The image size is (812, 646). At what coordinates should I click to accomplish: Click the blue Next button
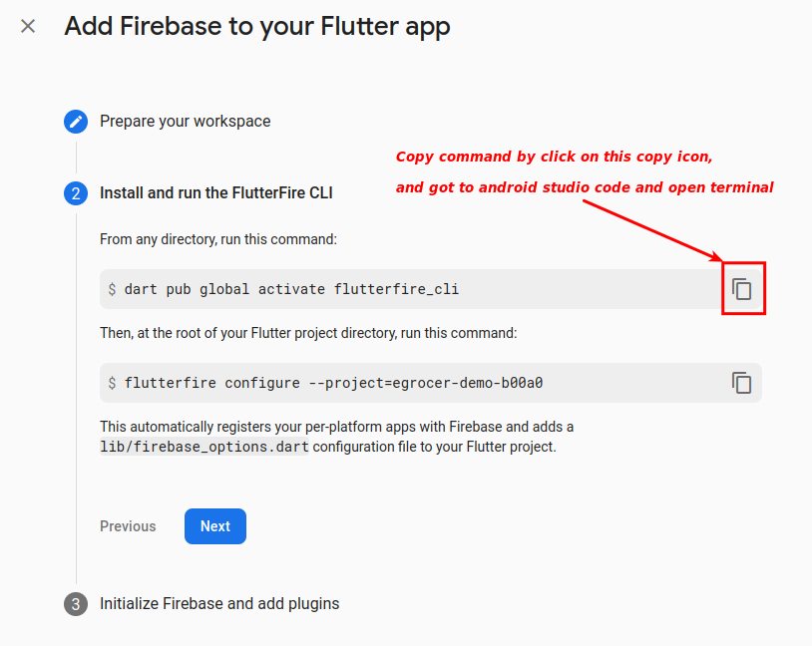point(215,526)
